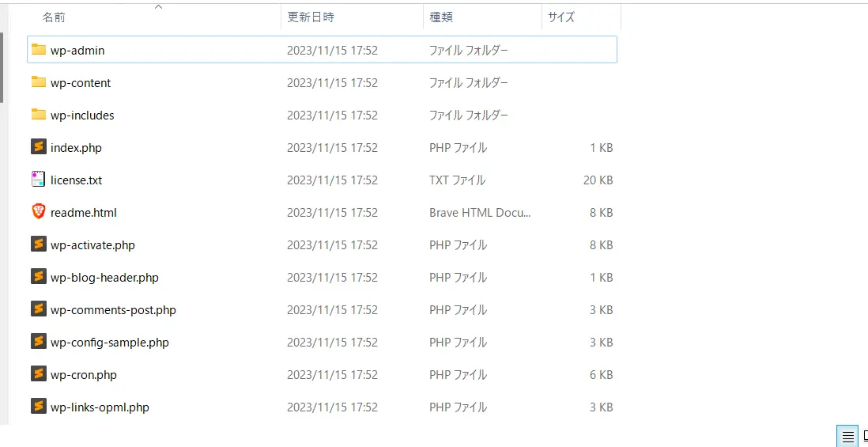Click the readme.html modified date cell
The height and width of the screenshot is (447, 868).
pyautogui.click(x=332, y=213)
